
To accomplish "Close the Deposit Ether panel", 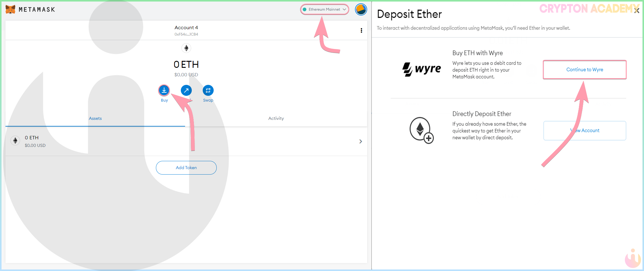I will [637, 11].
